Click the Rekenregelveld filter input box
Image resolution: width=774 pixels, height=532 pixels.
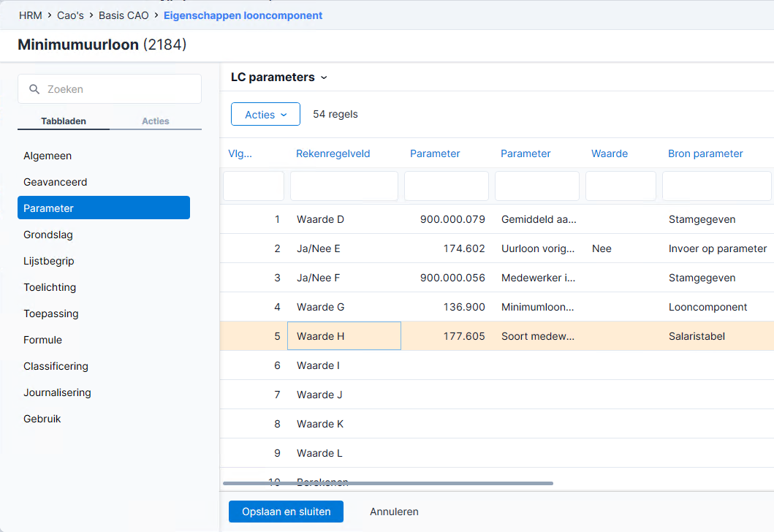point(344,186)
